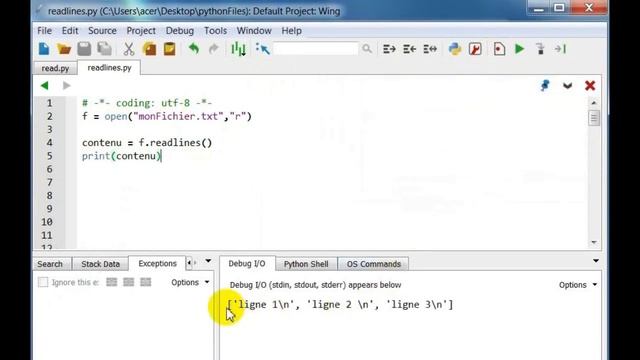Indent selected lines with the indent icon
This screenshot has height=360, width=640.
pos(389,49)
